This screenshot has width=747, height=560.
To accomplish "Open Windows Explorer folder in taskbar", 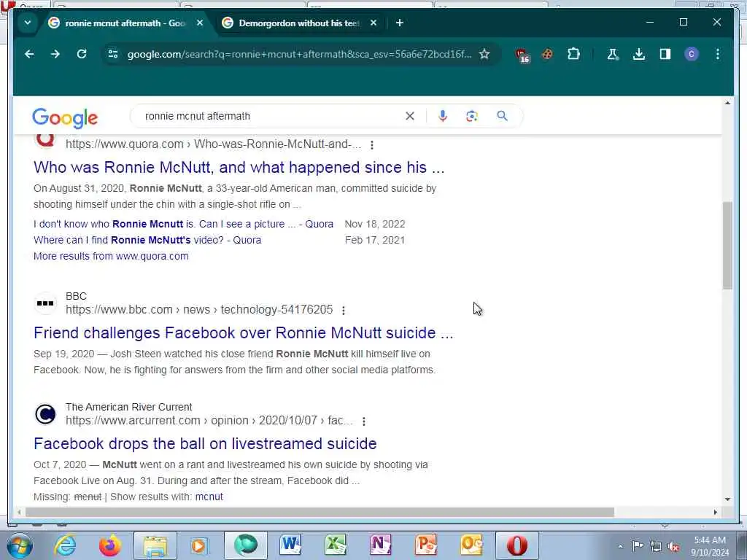I will coord(155,545).
